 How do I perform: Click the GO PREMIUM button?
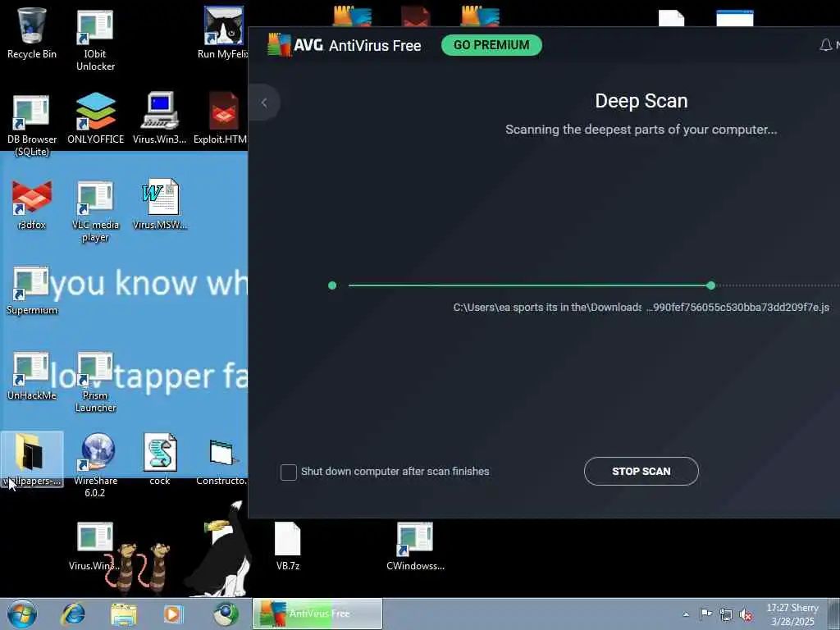pyautogui.click(x=491, y=45)
